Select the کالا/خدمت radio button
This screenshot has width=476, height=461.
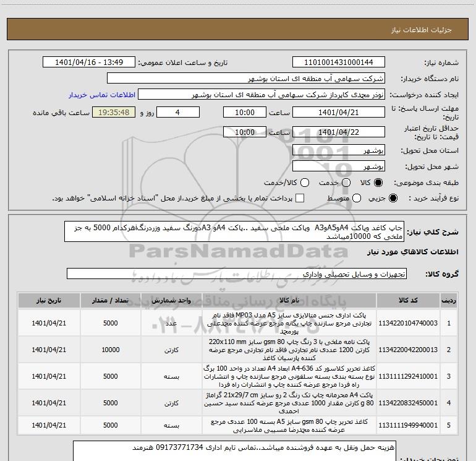tap(305, 183)
